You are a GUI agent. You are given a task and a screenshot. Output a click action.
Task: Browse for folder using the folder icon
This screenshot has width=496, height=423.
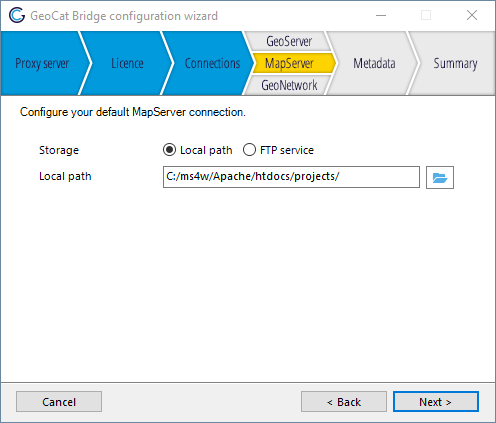[x=440, y=177]
